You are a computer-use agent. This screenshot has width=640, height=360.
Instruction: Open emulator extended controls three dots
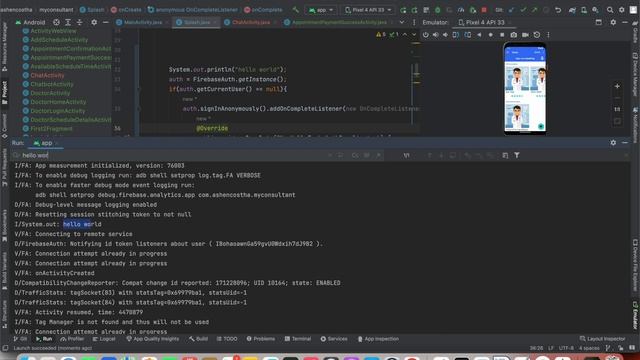click(548, 35)
